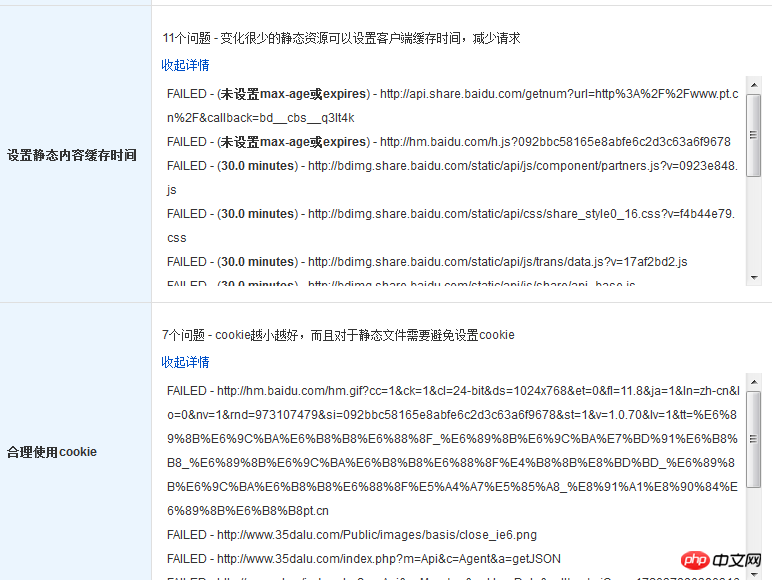The image size is (772, 580).
Task: Click the 7个问题 cookie summary text
Action: click(338, 335)
